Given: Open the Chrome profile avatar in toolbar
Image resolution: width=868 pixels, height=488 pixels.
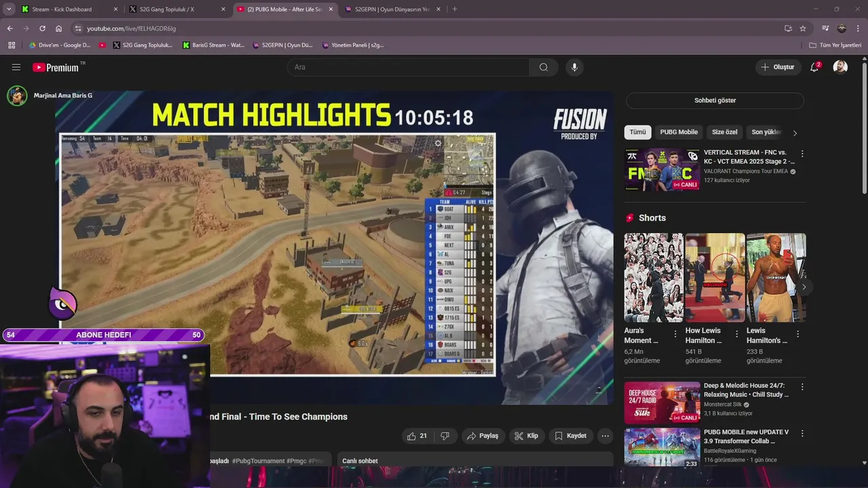Looking at the screenshot, I should coord(842,28).
